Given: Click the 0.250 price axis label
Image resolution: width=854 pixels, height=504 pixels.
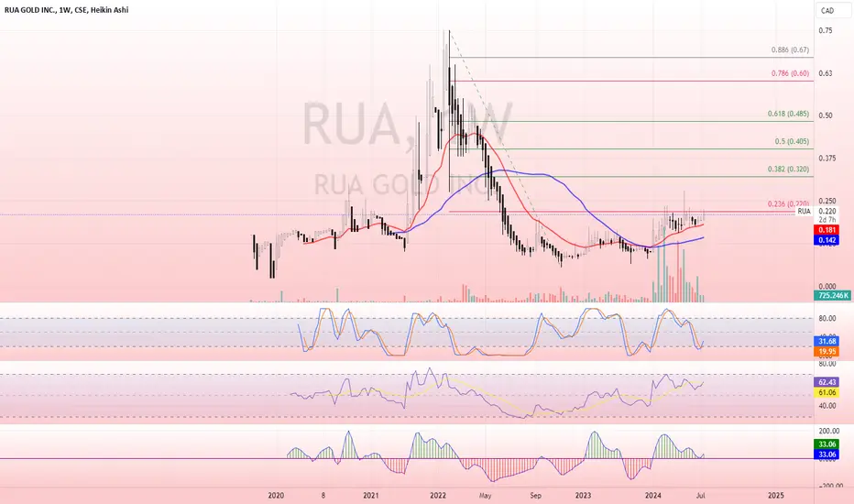Looking at the screenshot, I should pyautogui.click(x=827, y=201).
